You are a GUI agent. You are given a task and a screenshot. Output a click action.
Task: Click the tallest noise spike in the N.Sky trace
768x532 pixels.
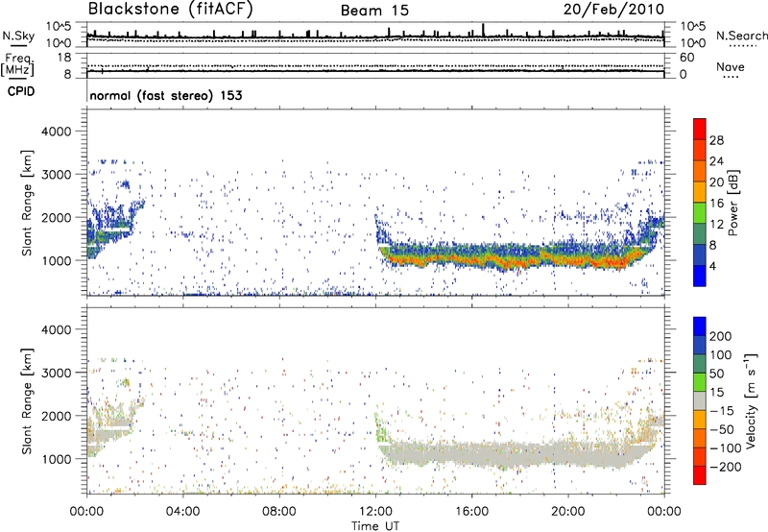pos(484,30)
